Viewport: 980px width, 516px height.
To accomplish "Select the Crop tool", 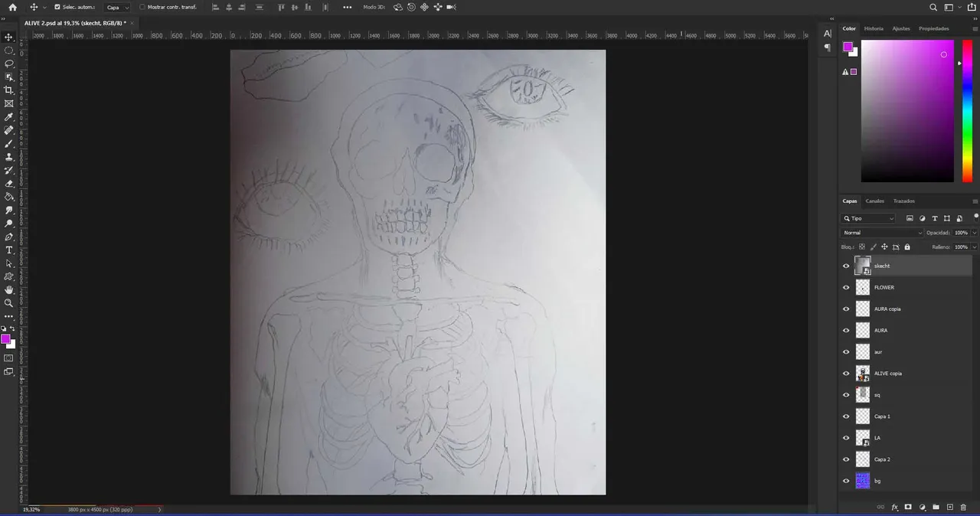I will point(9,90).
